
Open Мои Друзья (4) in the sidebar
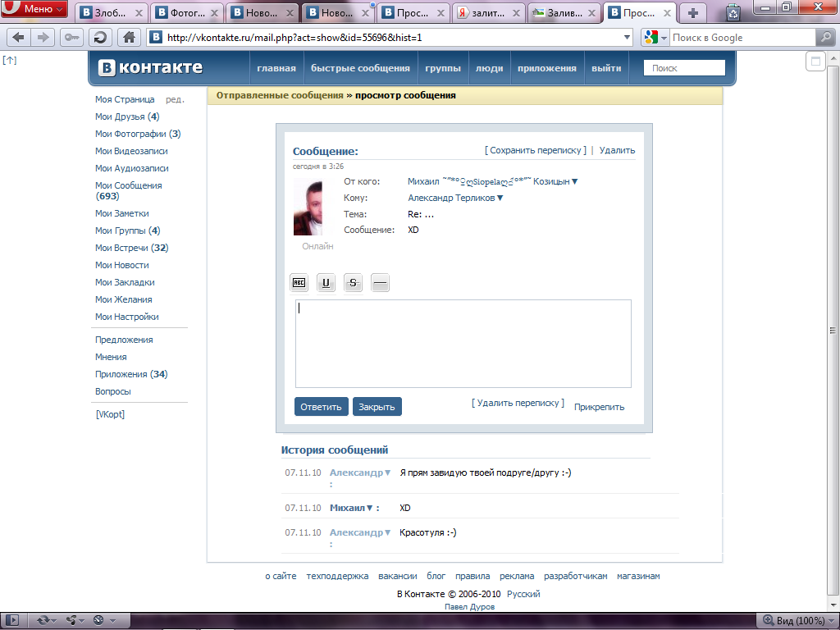pyautogui.click(x=127, y=116)
